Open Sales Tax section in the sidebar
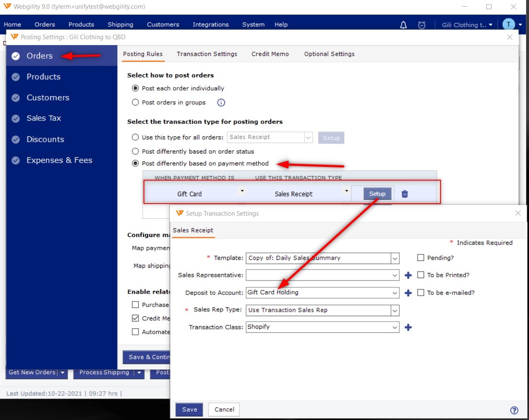 click(x=44, y=118)
